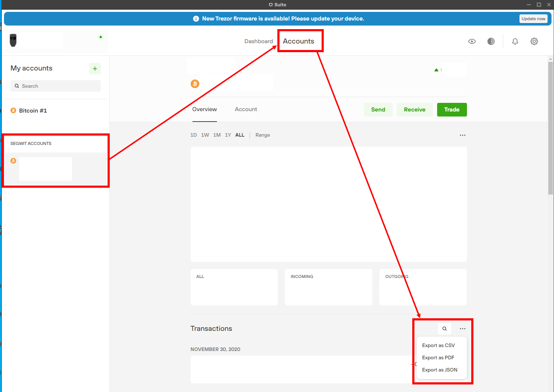Set graph range to 1Y
Image resolution: width=554 pixels, height=392 pixels.
point(228,135)
